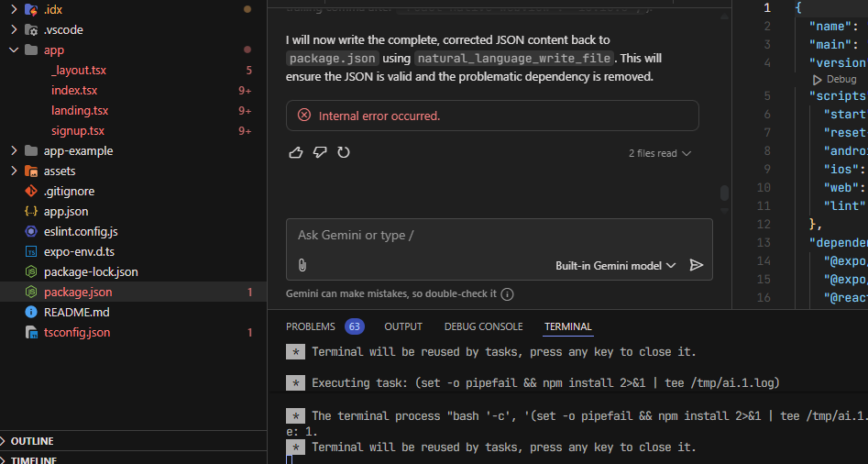
Task: Click the info icon beside Gemini disclaimer
Action: point(507,294)
